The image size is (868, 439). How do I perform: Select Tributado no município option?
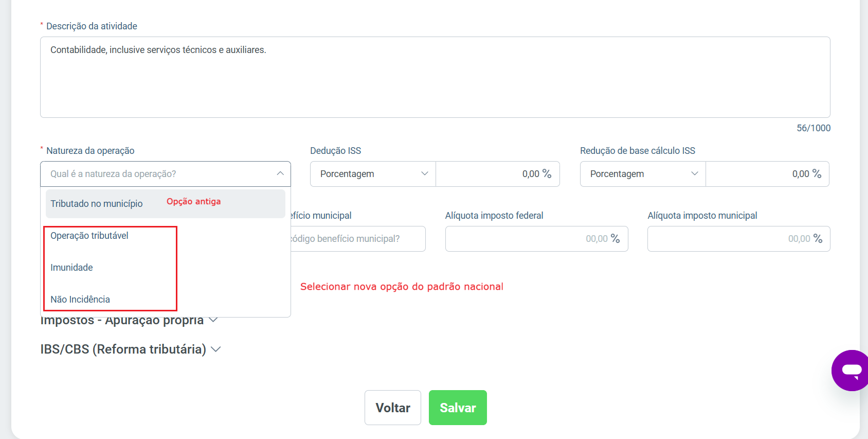166,204
